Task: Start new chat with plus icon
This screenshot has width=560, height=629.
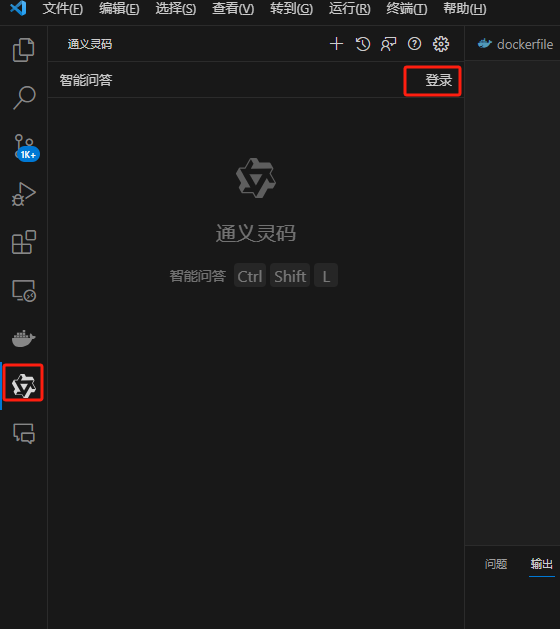Action: pyautogui.click(x=336, y=44)
